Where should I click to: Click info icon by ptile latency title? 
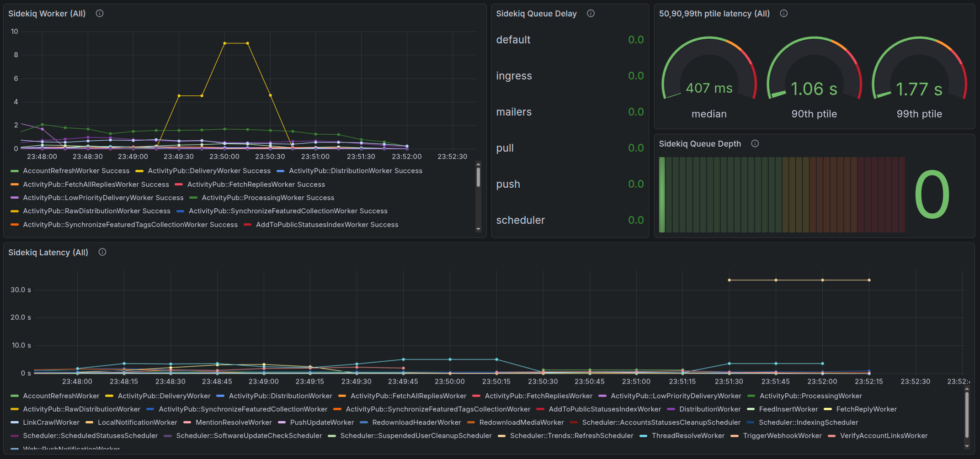pos(783,14)
